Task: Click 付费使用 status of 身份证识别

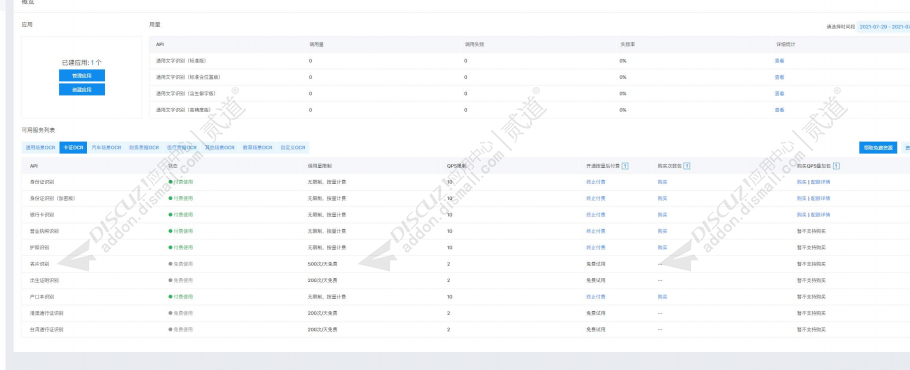Action: [x=181, y=182]
